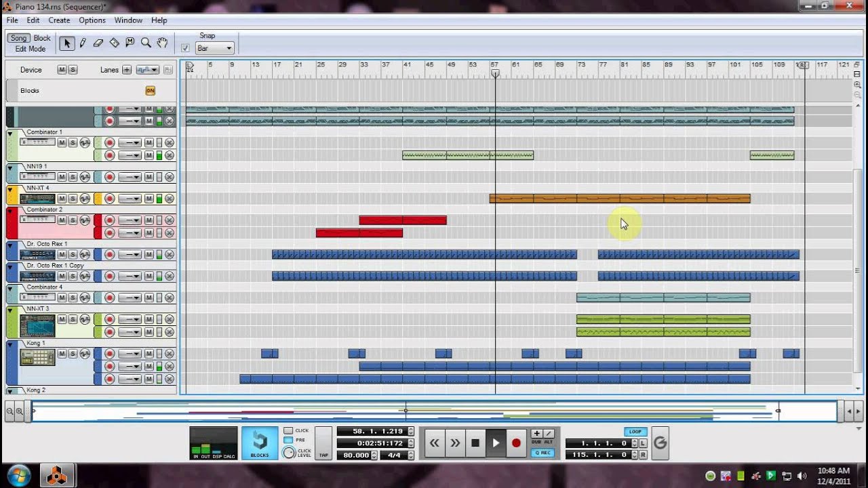
Task: Open the Window menu
Action: (128, 20)
